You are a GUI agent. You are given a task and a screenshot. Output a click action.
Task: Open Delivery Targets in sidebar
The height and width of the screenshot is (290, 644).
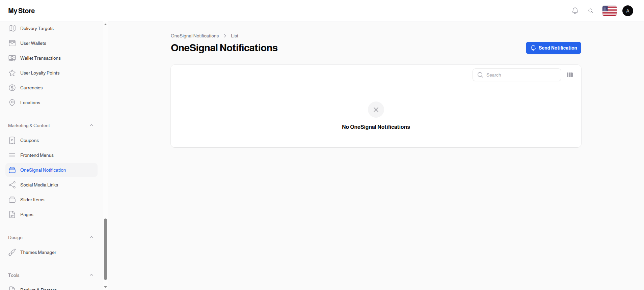[51, 28]
